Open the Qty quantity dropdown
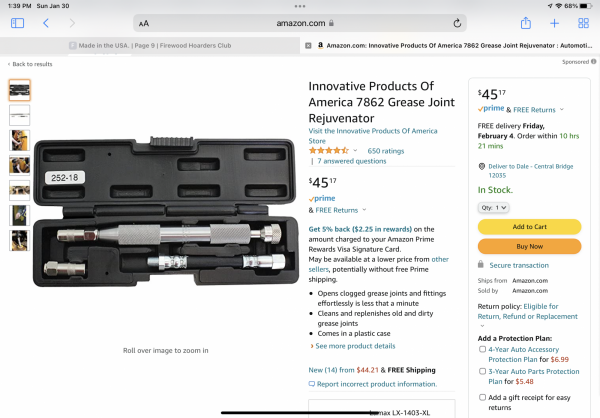 (495, 207)
